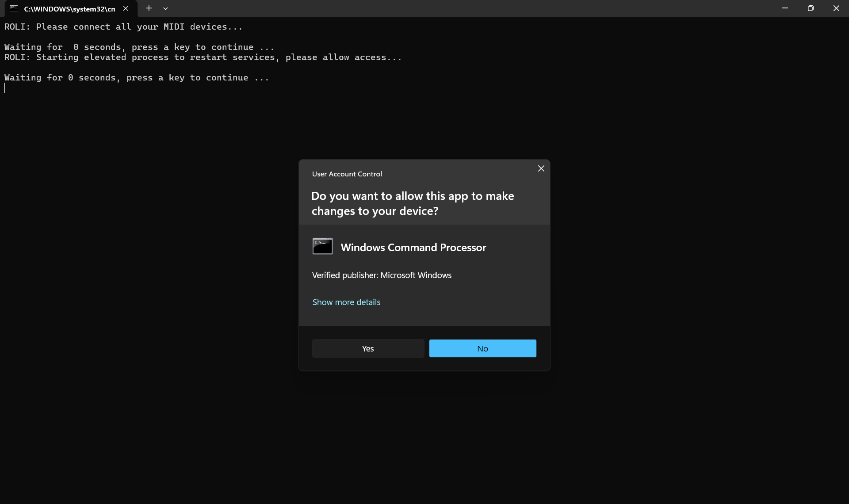Viewport: 849px width, 504px height.
Task: Click the last 'Waiting for 0 seconds' line
Action: tap(136, 77)
